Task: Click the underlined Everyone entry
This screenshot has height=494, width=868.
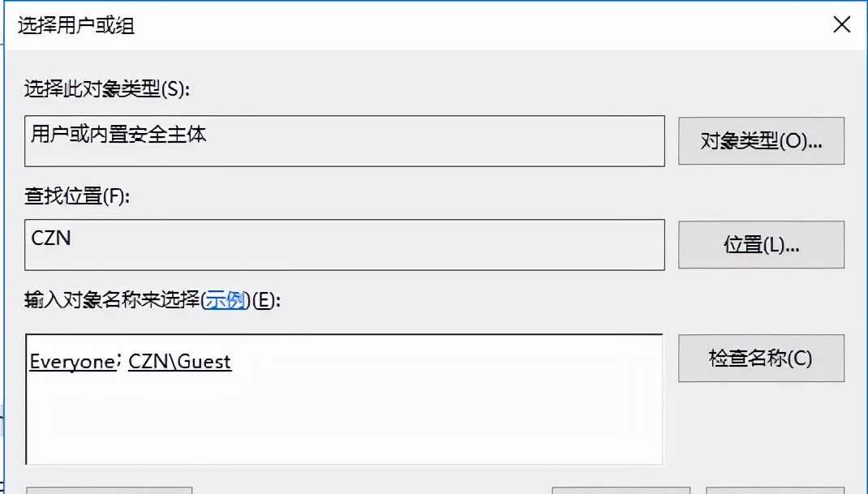Action: point(72,361)
